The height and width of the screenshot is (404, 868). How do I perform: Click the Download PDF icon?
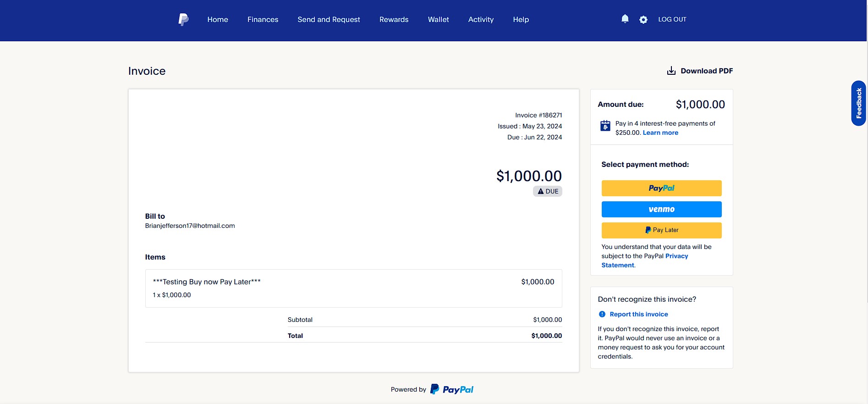(671, 71)
